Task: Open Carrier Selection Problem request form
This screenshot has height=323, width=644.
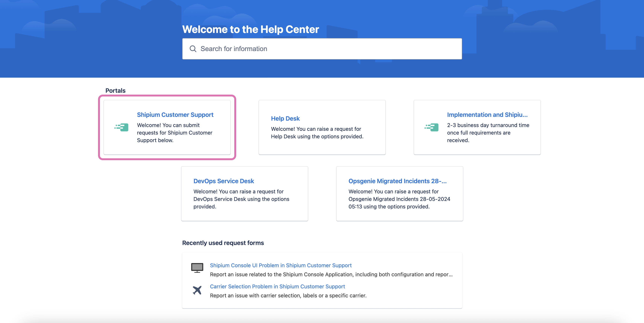Action: pos(277,286)
